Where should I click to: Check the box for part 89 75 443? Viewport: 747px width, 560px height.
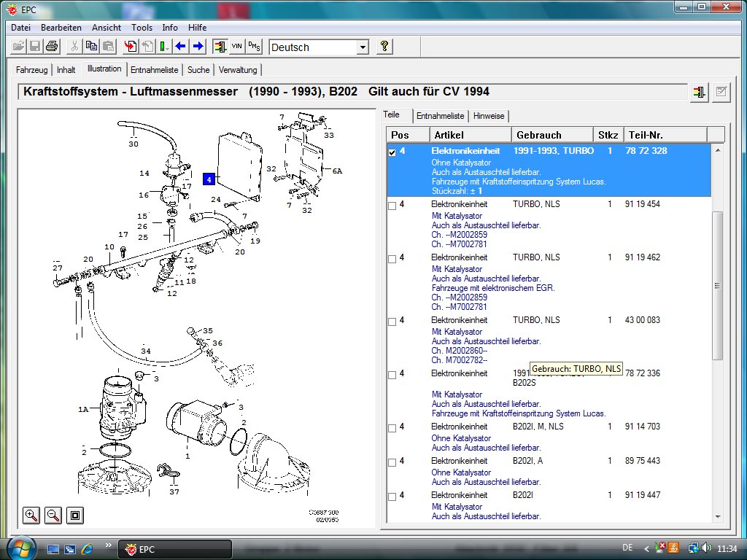392,462
